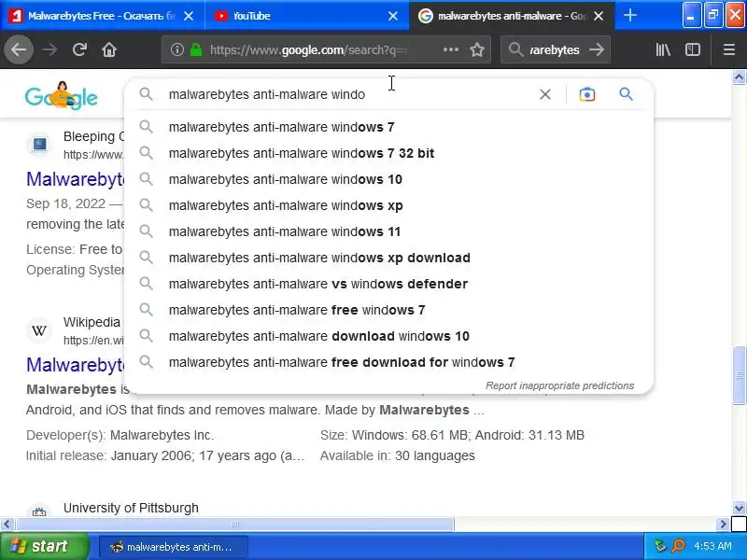
Task: Search by image using the camera icon
Action: coord(587,94)
